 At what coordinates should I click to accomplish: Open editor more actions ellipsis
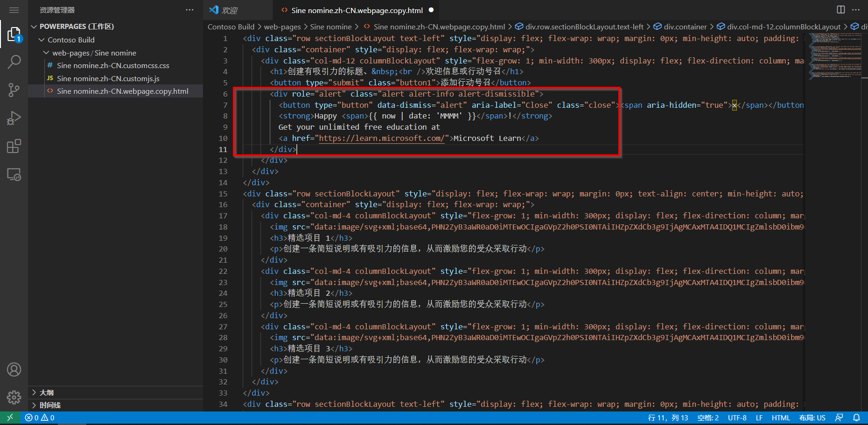pos(856,10)
